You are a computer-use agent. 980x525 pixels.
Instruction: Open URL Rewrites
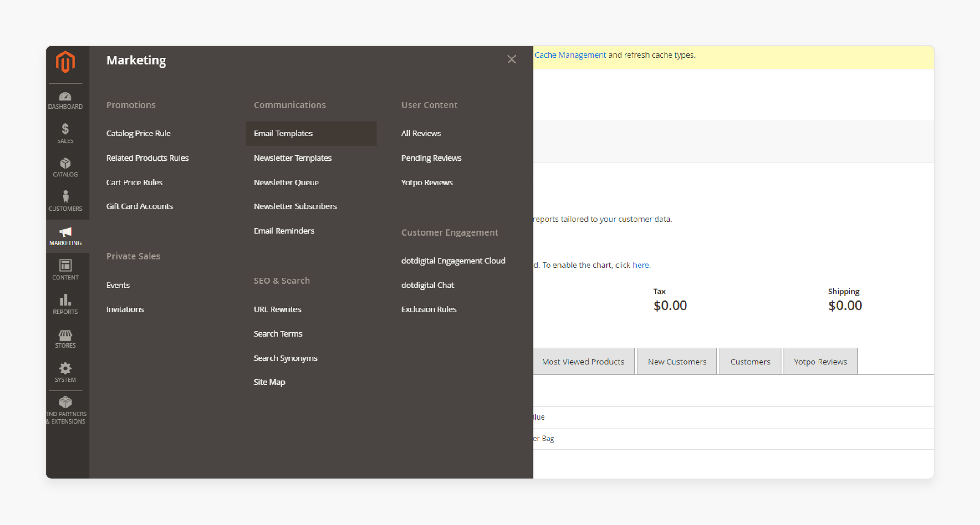point(277,309)
